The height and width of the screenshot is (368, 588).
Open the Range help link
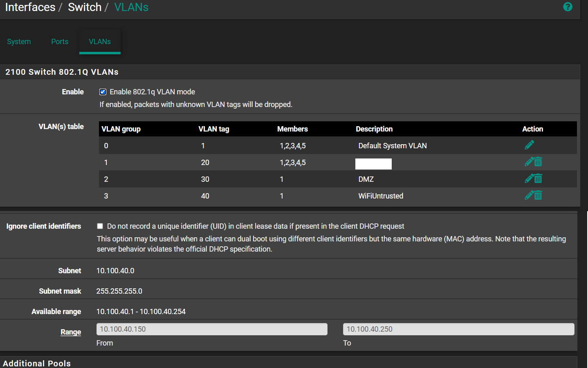(71, 332)
